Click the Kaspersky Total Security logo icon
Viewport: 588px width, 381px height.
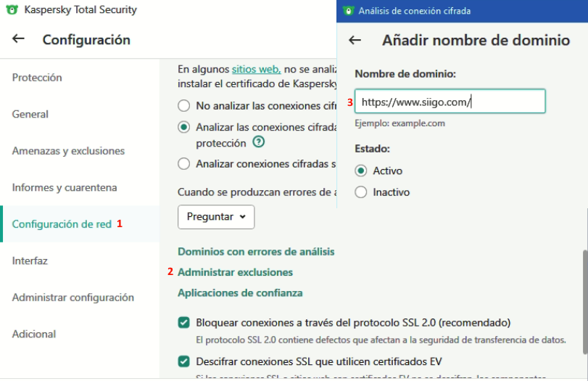click(12, 9)
